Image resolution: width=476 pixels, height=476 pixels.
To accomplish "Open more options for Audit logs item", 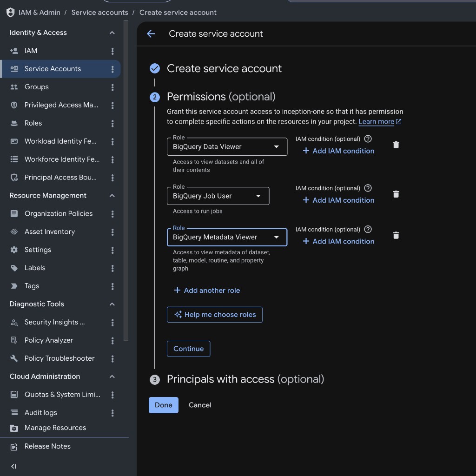I will click(x=112, y=413).
